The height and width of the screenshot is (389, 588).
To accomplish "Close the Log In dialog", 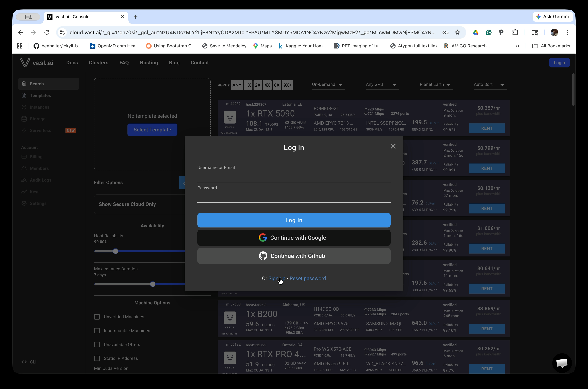I will point(393,146).
